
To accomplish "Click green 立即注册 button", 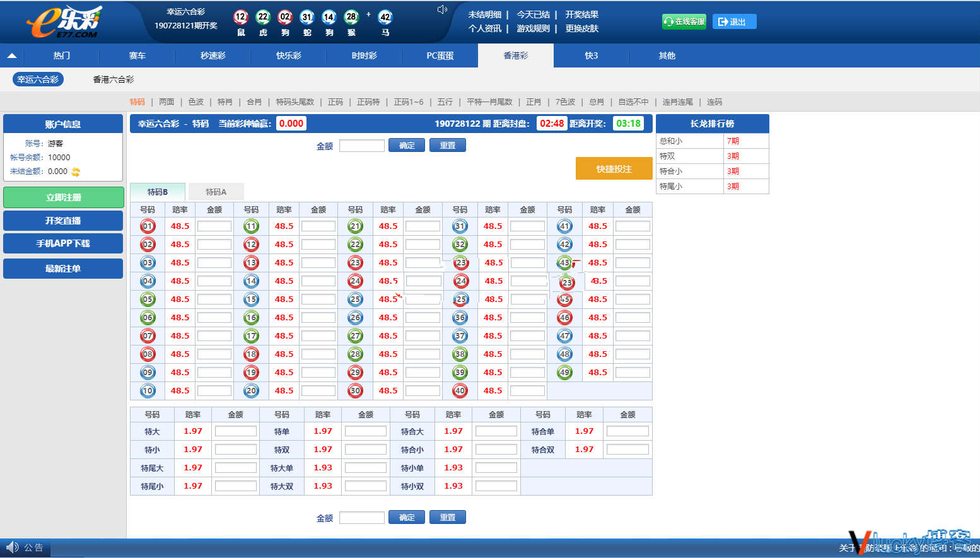I will tap(63, 197).
